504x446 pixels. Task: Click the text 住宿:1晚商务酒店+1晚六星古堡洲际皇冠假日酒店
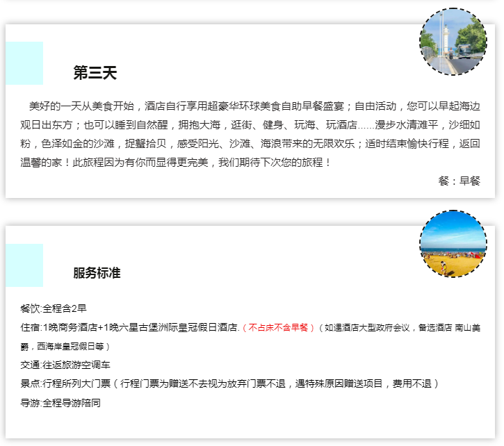pos(130,328)
